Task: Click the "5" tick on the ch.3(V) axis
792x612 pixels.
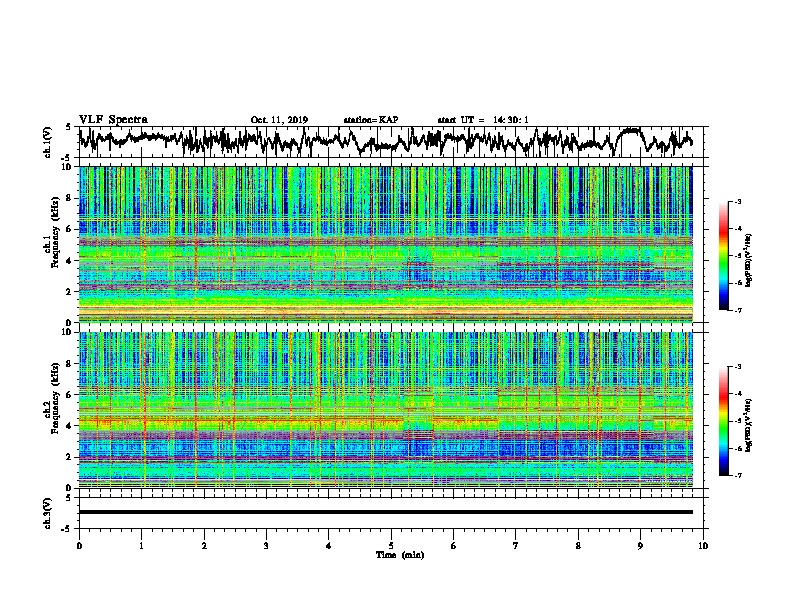Action: point(69,498)
